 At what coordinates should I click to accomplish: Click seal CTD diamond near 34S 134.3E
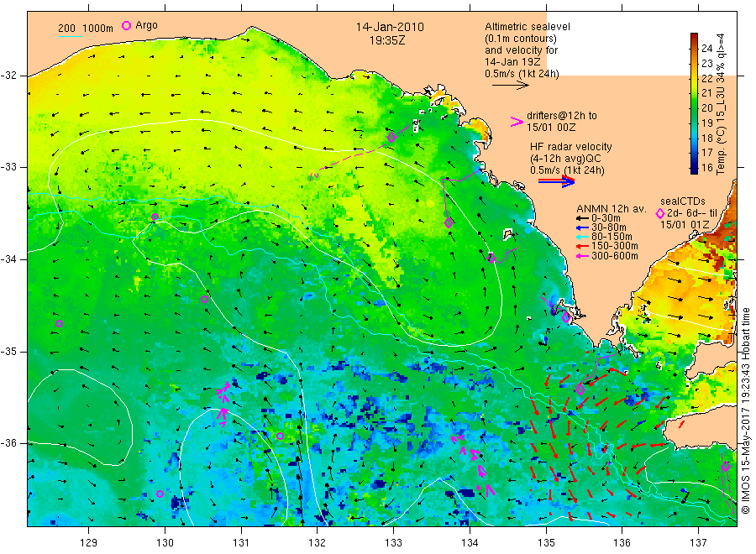(491, 258)
